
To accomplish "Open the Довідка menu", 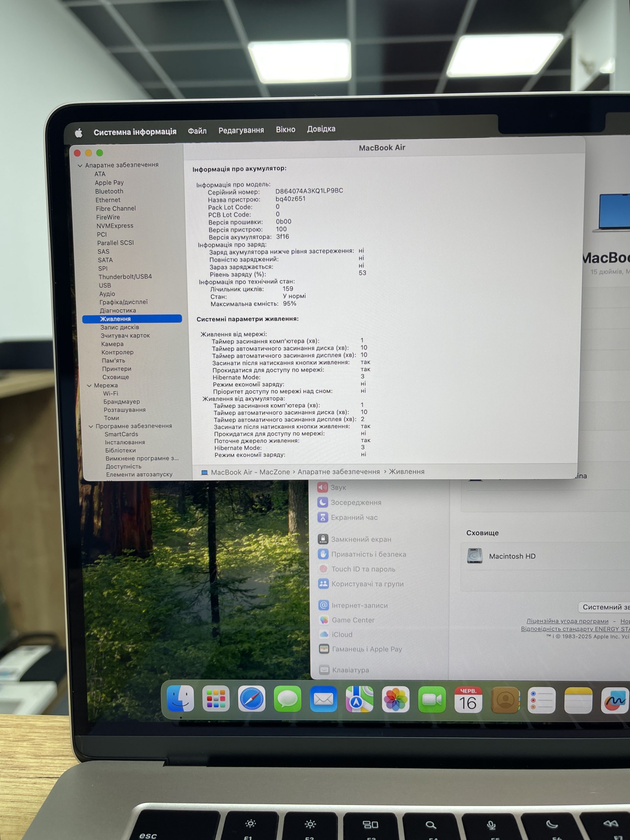I will [321, 129].
